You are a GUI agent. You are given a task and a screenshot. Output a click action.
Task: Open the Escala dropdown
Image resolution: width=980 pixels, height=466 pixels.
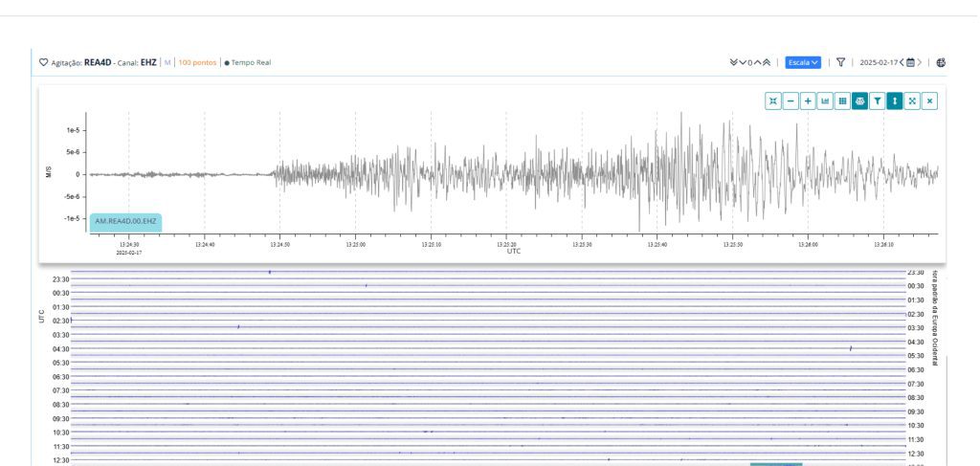point(803,62)
